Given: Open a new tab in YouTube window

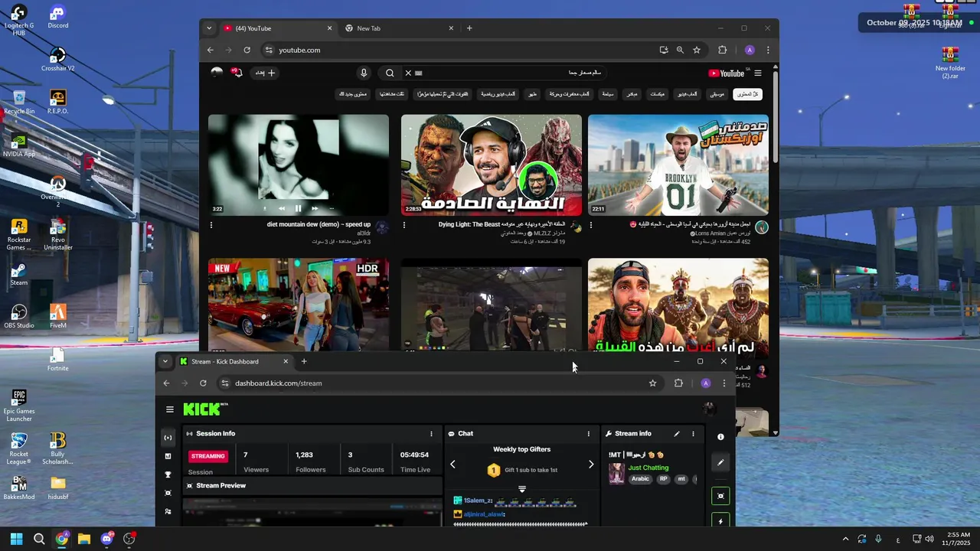Looking at the screenshot, I should pos(469,28).
